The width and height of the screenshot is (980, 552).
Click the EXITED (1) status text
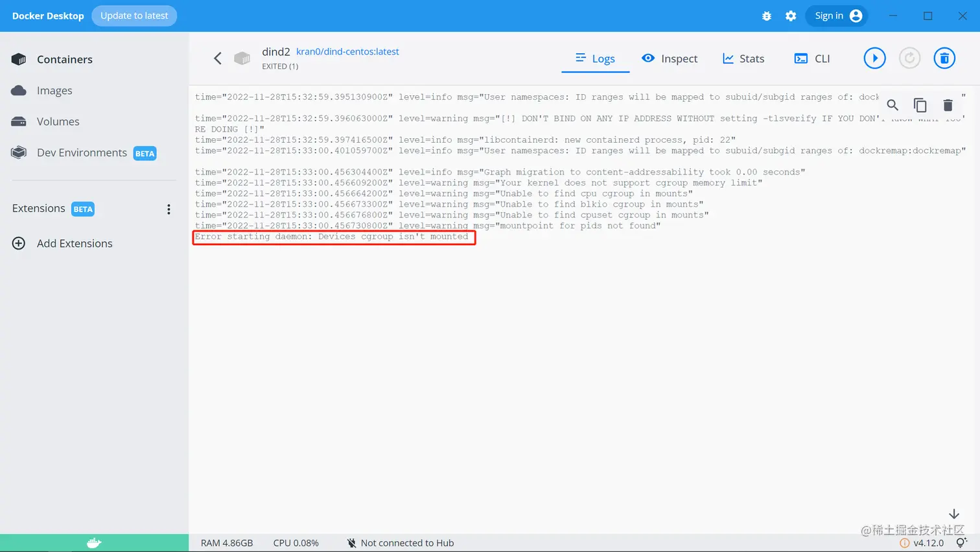280,66
